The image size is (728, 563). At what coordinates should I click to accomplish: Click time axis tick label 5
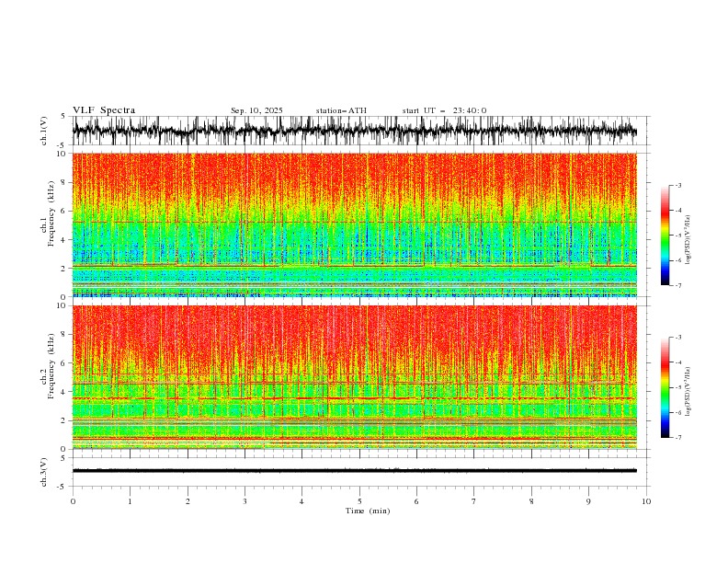click(x=359, y=501)
